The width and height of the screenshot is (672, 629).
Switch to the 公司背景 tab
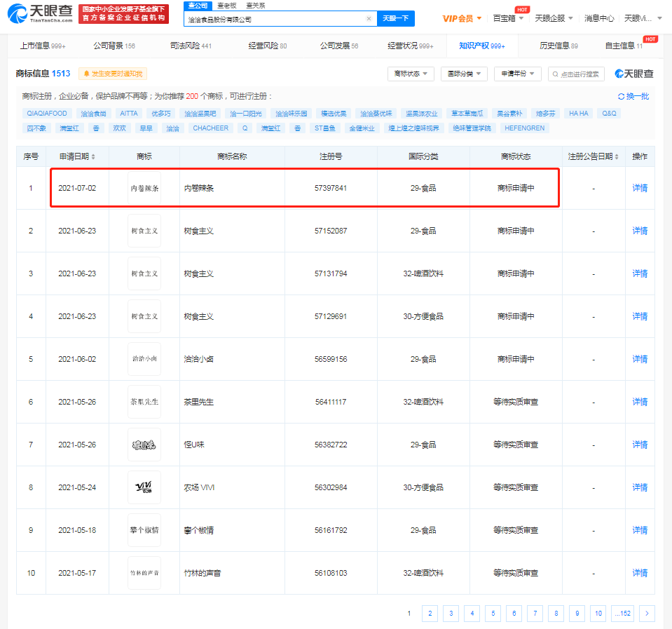coord(114,46)
